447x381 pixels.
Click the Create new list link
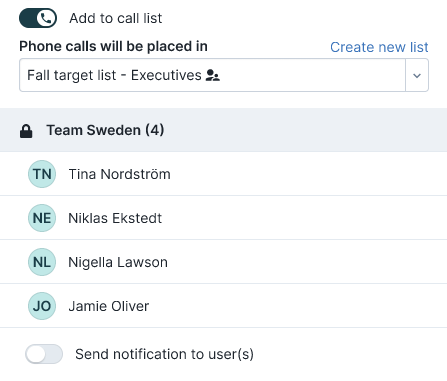pos(379,47)
